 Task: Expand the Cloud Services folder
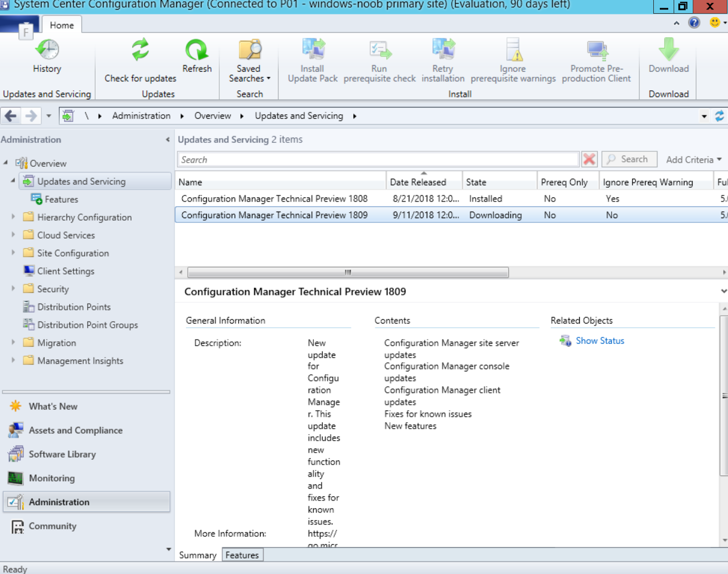(14, 235)
